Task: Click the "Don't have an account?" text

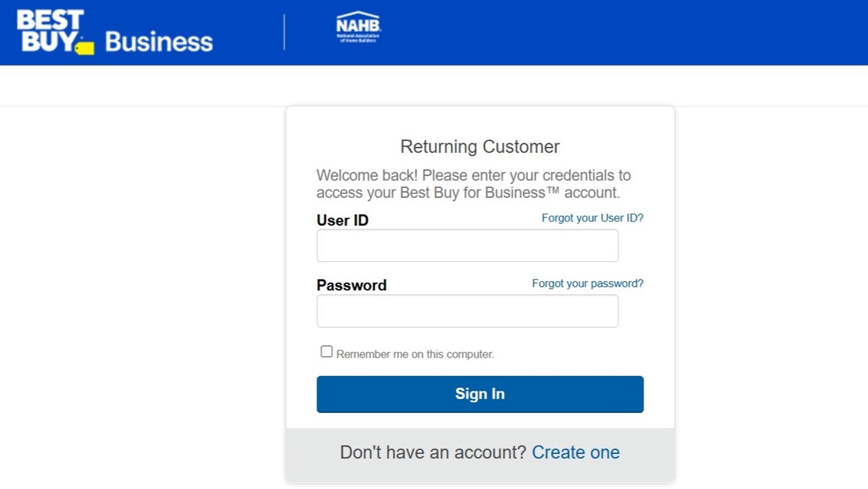Action: click(433, 453)
